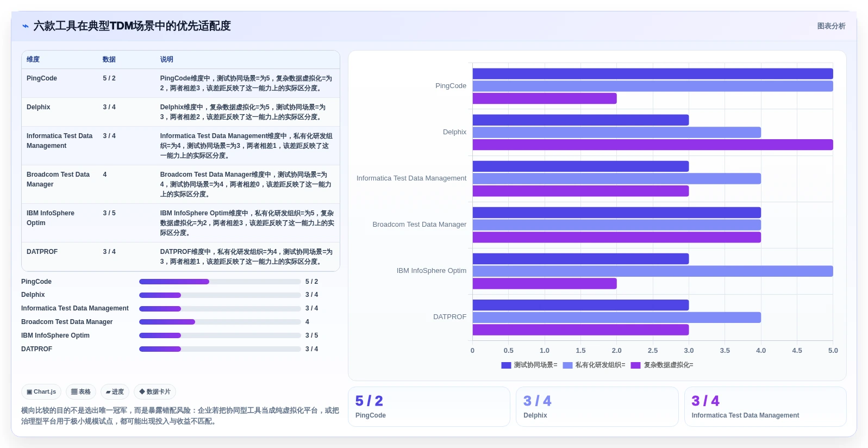Viewport: 868px width, 448px height.
Task: Click the header icon beside the title
Action: pos(26,26)
